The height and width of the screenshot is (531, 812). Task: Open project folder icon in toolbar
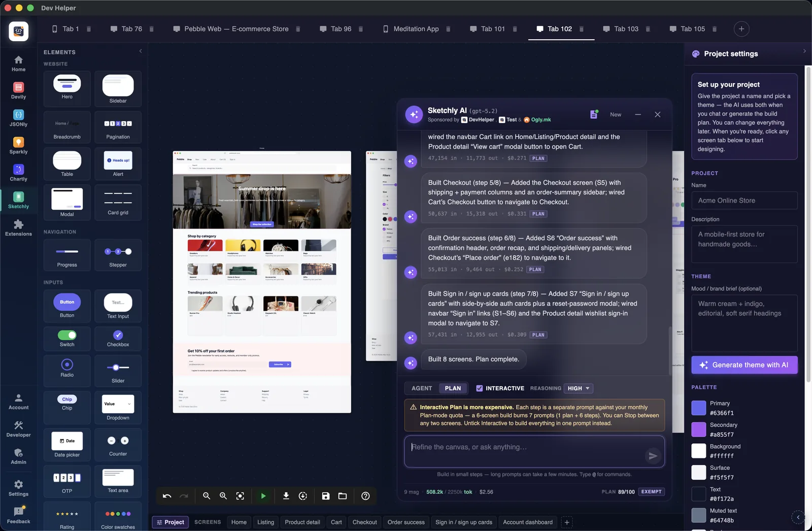[343, 496]
